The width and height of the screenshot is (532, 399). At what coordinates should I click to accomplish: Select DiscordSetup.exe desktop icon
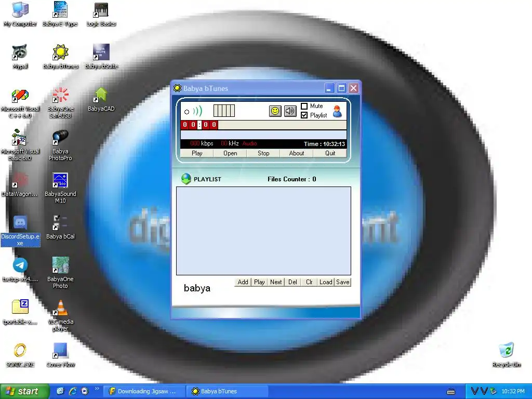20,231
